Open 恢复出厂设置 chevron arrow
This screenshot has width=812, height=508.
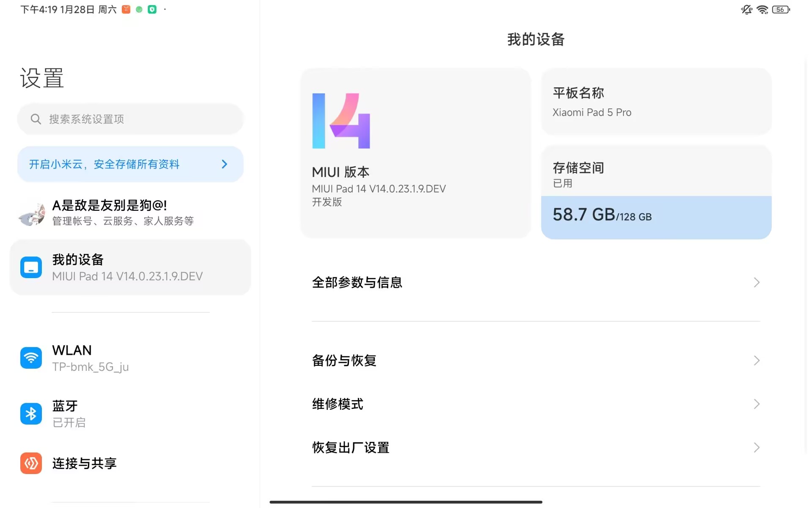click(757, 447)
